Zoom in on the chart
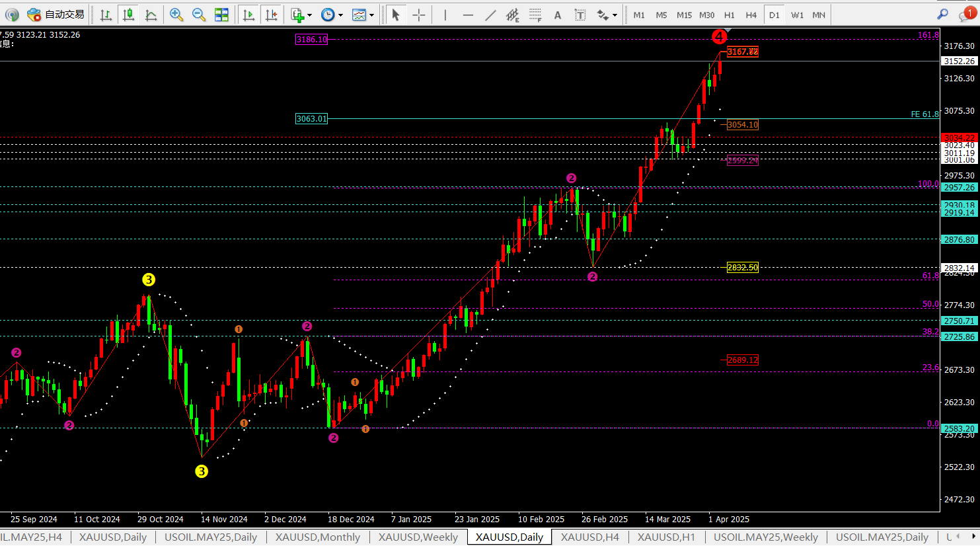The height and width of the screenshot is (546, 980). pos(176,15)
